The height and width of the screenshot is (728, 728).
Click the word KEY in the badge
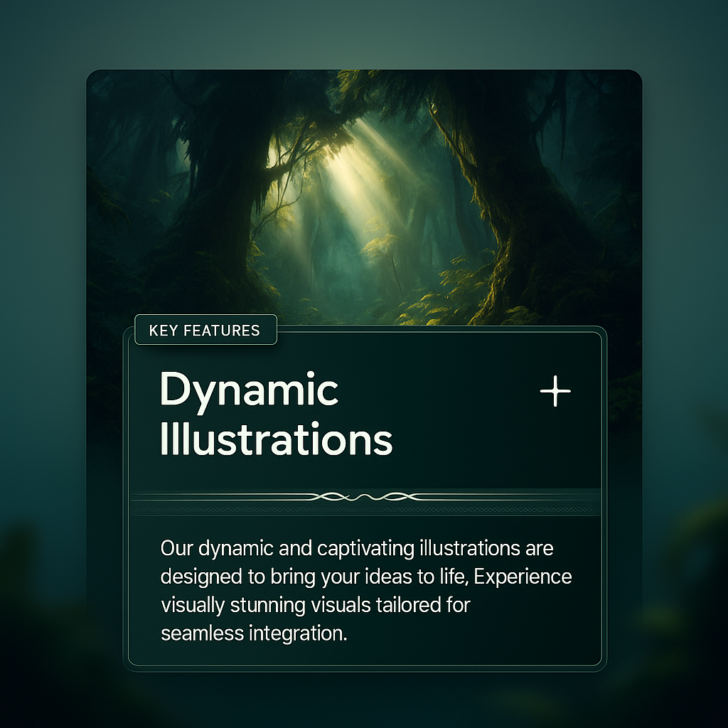pyautogui.click(x=163, y=331)
